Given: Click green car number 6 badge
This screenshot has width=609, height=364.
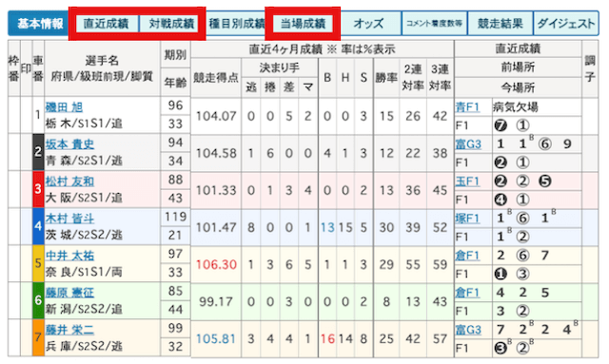Looking at the screenshot, I should click(38, 300).
